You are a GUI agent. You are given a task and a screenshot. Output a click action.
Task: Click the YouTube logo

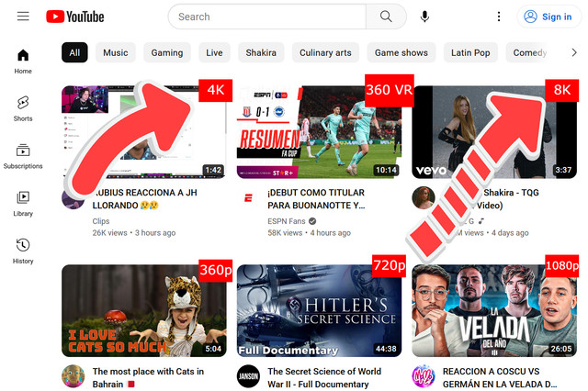[x=75, y=17]
